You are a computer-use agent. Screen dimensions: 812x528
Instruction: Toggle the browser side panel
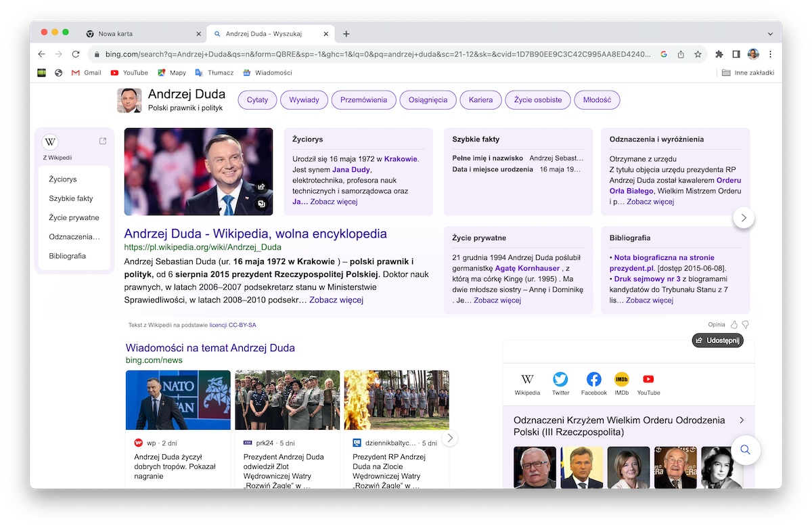(736, 54)
